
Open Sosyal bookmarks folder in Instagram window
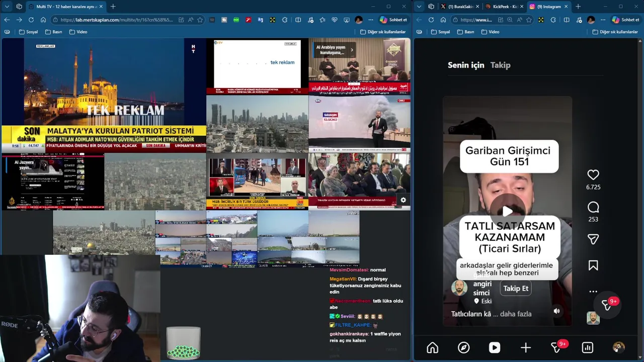click(440, 32)
